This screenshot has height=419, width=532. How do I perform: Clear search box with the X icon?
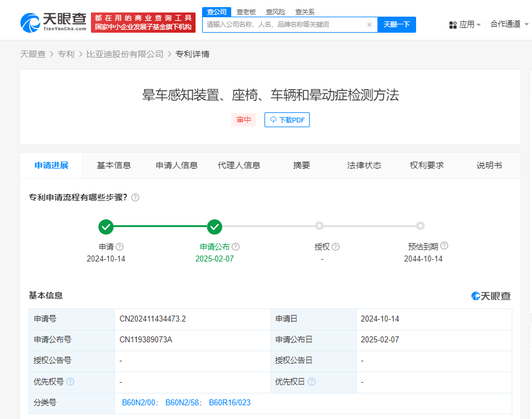[369, 25]
